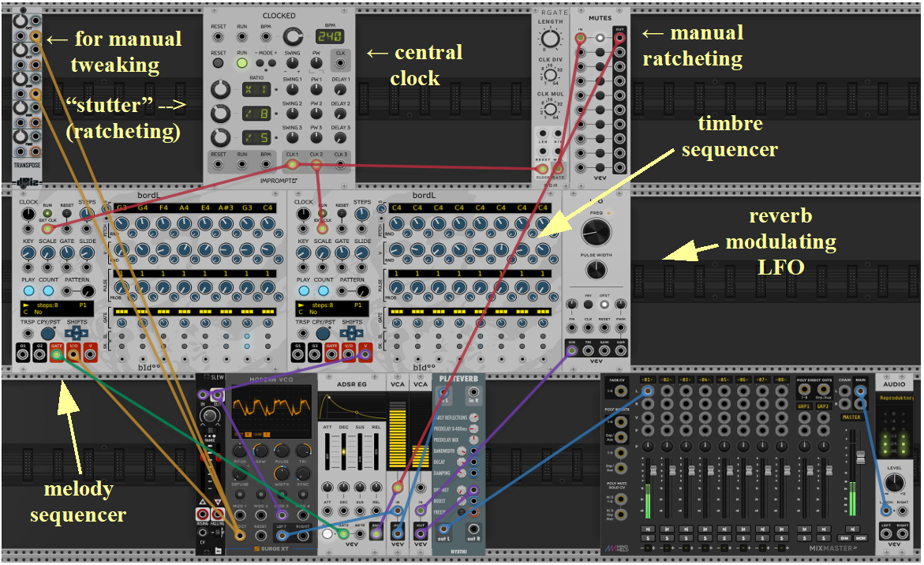This screenshot has height=565, width=924.
Task: Toggle the OFST switch on LFO module
Action: tap(604, 305)
